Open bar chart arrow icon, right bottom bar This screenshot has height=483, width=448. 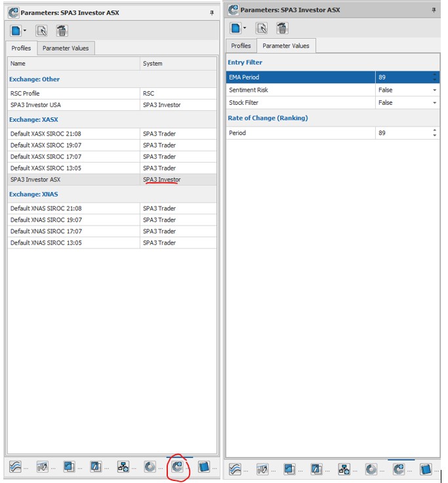pos(262,469)
